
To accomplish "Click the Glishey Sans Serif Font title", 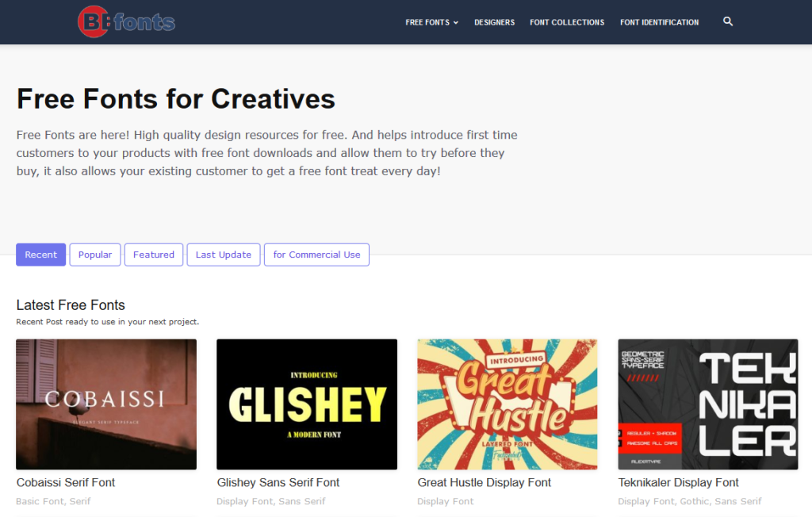I will click(280, 482).
